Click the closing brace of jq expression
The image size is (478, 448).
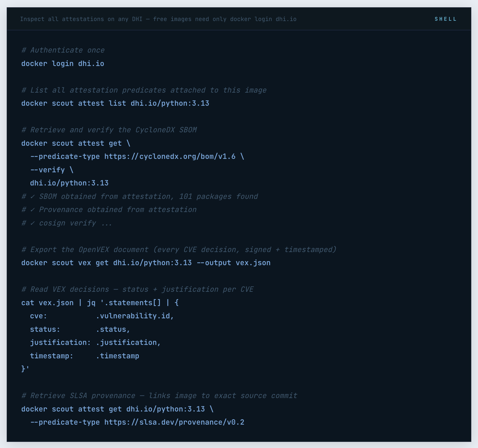tap(24, 369)
